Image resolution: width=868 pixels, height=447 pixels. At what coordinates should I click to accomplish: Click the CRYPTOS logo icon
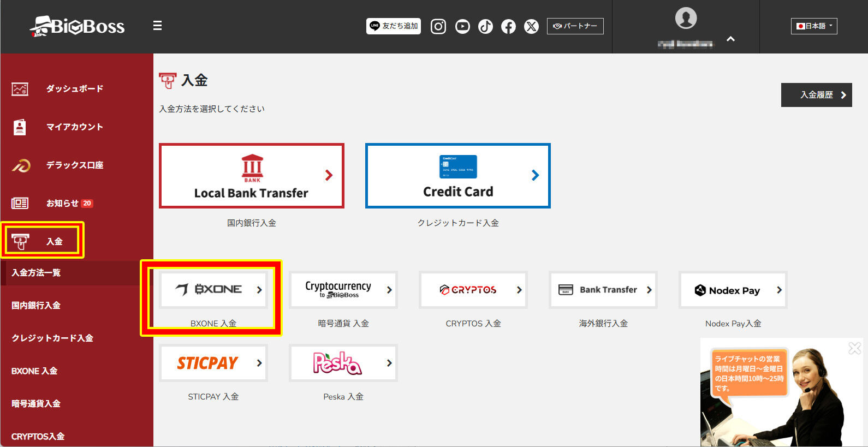pyautogui.click(x=444, y=290)
